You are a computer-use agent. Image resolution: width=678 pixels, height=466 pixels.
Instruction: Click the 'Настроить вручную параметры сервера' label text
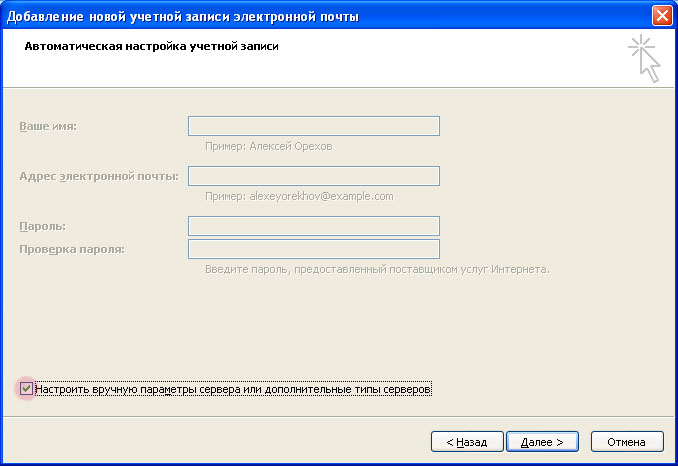233,388
